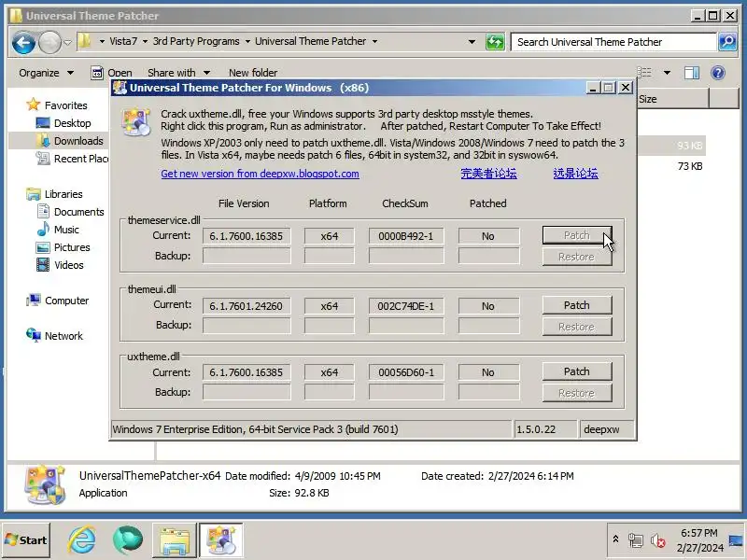The height and width of the screenshot is (560, 747).
Task: Click themeservice.dll current version field
Action: pos(247,236)
